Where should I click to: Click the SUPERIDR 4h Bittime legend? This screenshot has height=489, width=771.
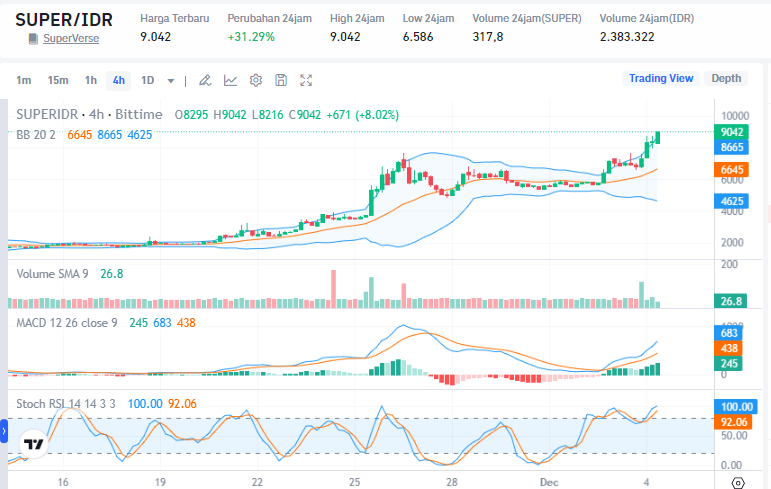point(89,115)
